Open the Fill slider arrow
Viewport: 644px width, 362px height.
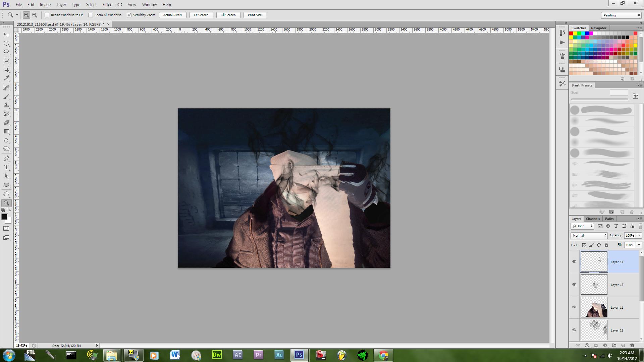(x=639, y=245)
